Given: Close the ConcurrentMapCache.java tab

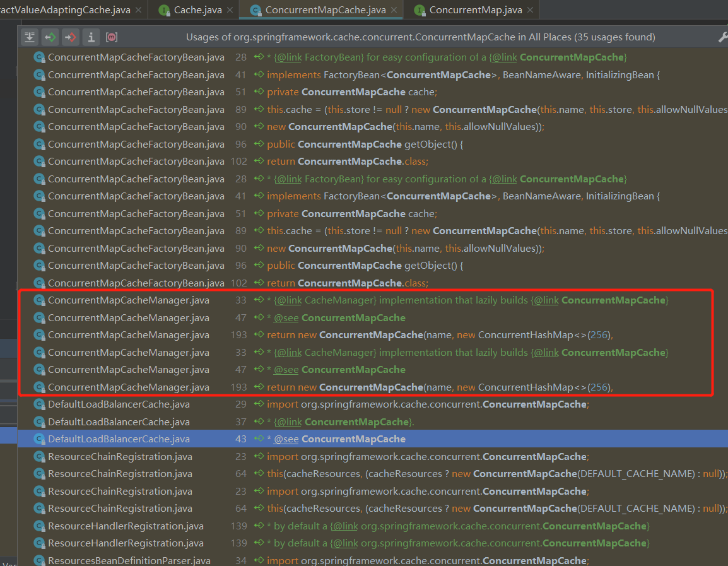Looking at the screenshot, I should pos(394,9).
